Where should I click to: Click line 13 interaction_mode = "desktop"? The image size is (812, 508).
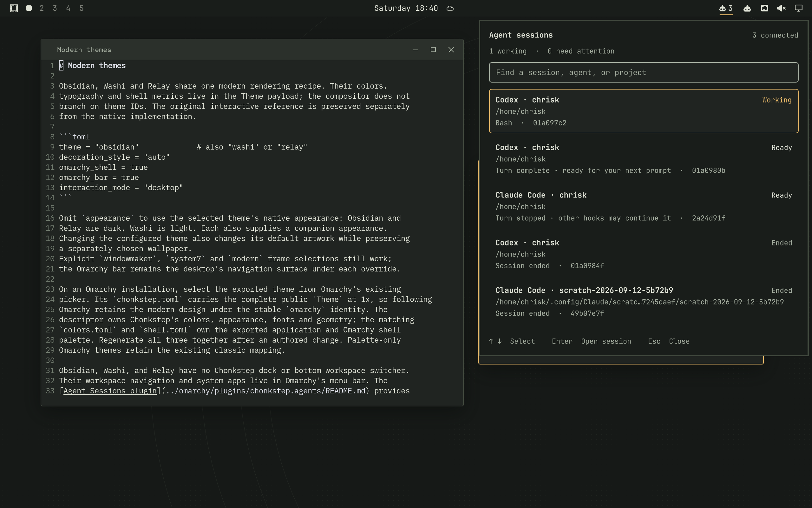point(121,188)
